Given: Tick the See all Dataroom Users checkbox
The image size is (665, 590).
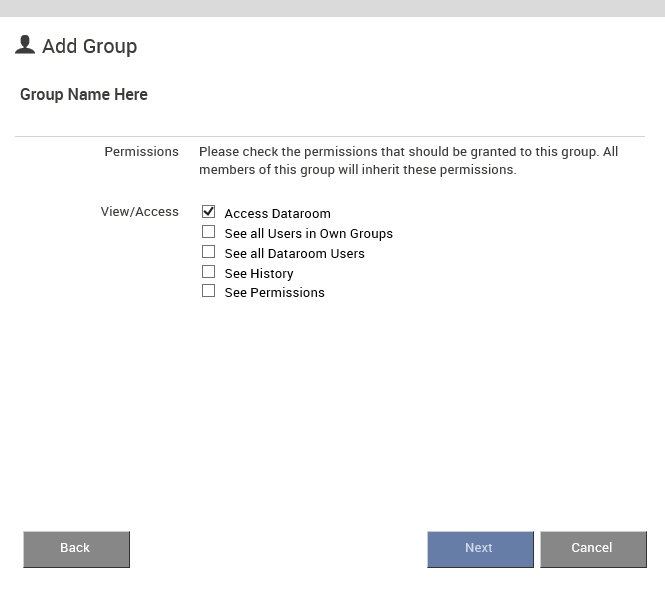Looking at the screenshot, I should click(x=208, y=252).
